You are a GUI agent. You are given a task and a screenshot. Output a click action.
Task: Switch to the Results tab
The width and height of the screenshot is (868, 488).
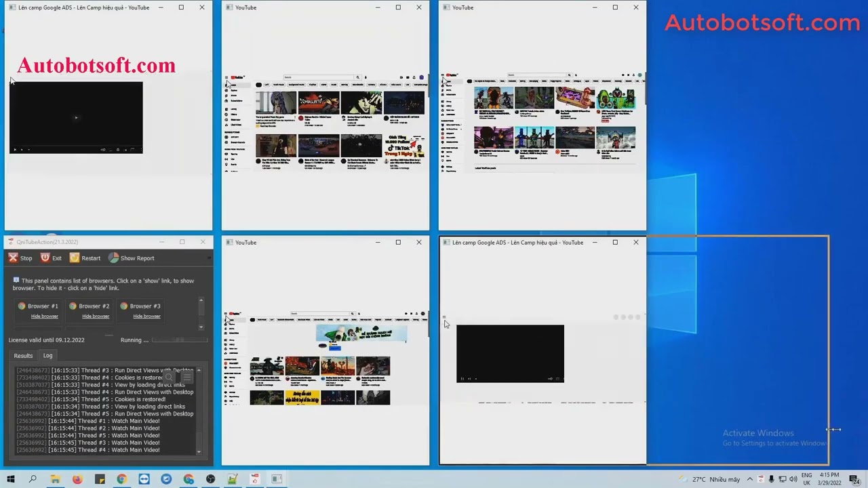23,355
